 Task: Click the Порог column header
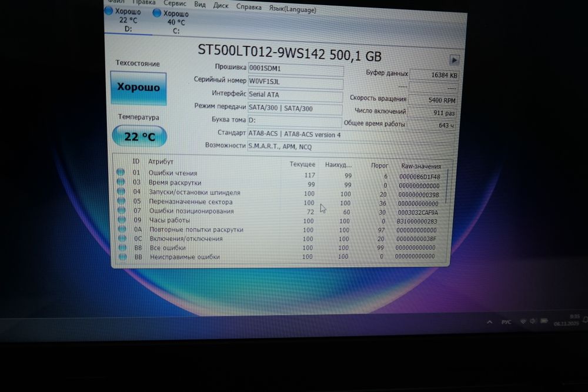coord(379,165)
